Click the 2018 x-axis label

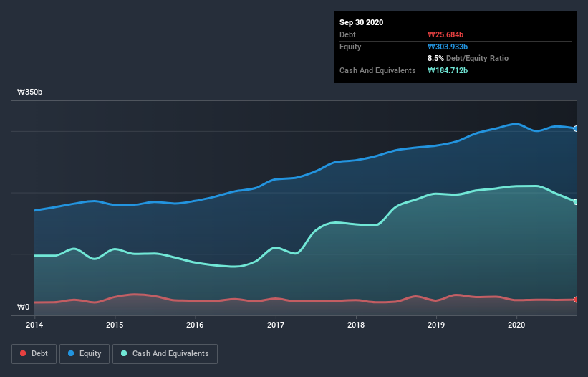pyautogui.click(x=356, y=325)
